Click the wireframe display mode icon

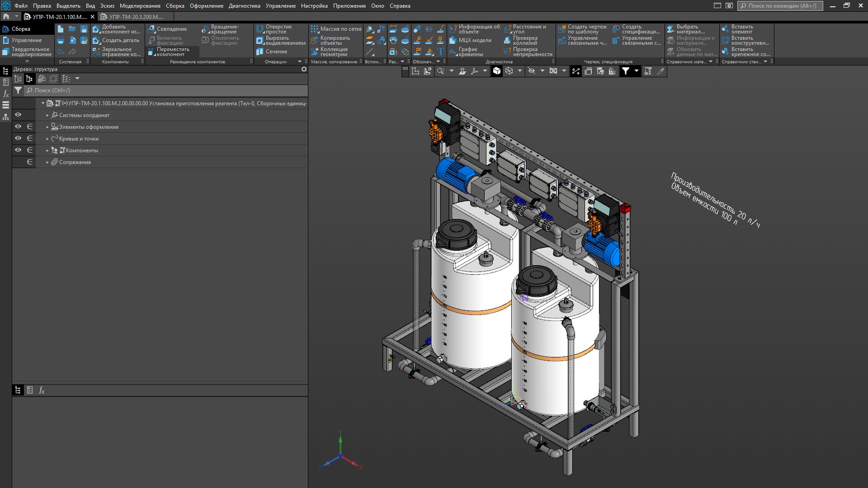tap(509, 71)
